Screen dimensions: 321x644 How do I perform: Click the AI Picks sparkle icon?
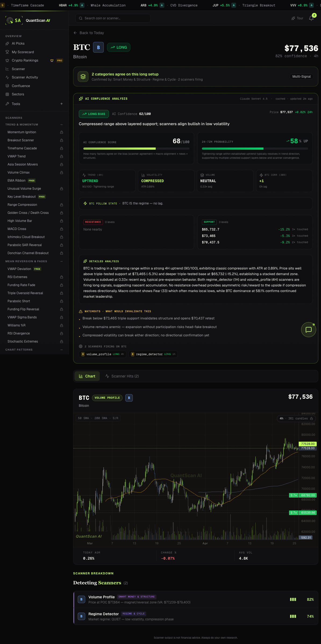point(7,44)
